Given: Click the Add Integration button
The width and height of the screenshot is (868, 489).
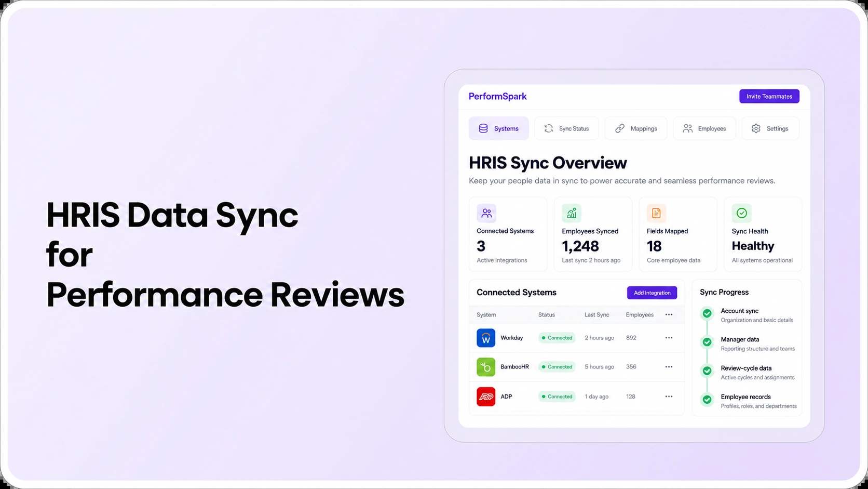Looking at the screenshot, I should tap(652, 293).
